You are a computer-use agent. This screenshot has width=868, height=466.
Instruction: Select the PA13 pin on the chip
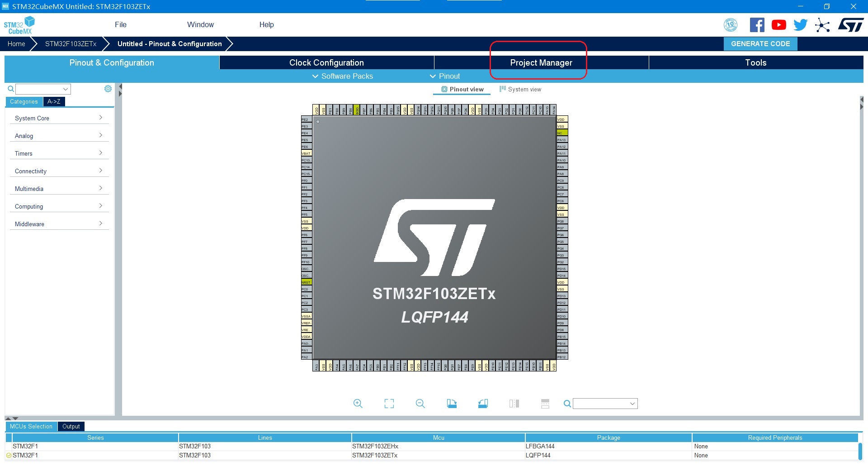(x=562, y=140)
